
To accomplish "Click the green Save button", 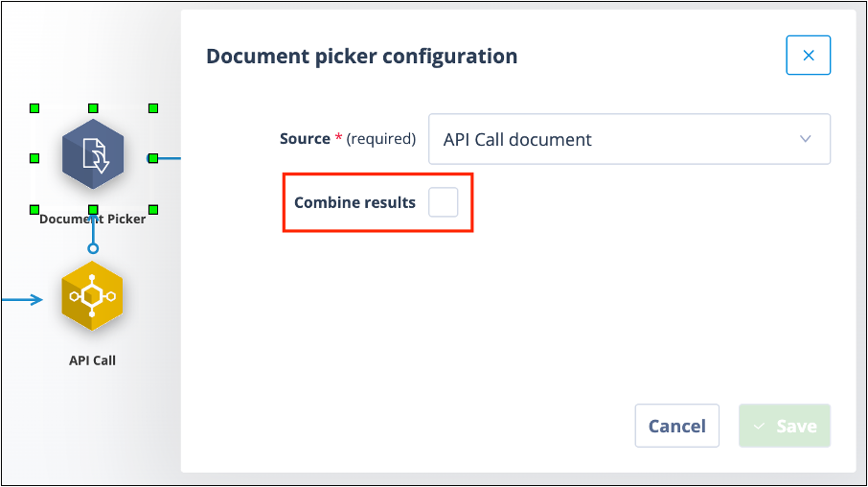I will tap(785, 426).
